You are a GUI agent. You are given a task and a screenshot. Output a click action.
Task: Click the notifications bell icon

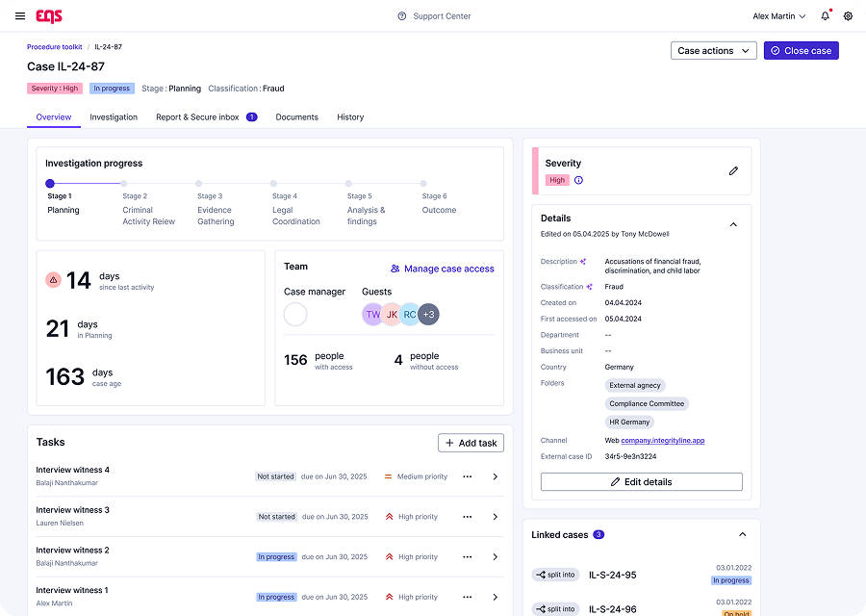tap(825, 16)
